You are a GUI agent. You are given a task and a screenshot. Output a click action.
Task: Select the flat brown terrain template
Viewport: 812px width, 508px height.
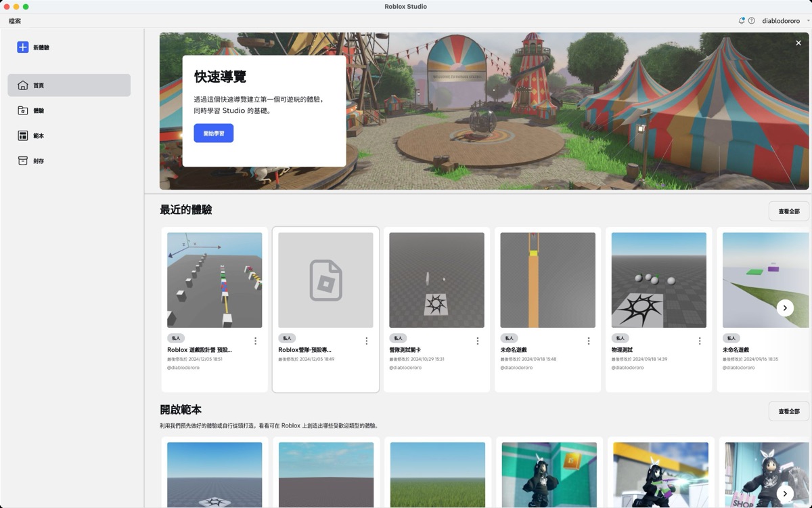click(325, 475)
